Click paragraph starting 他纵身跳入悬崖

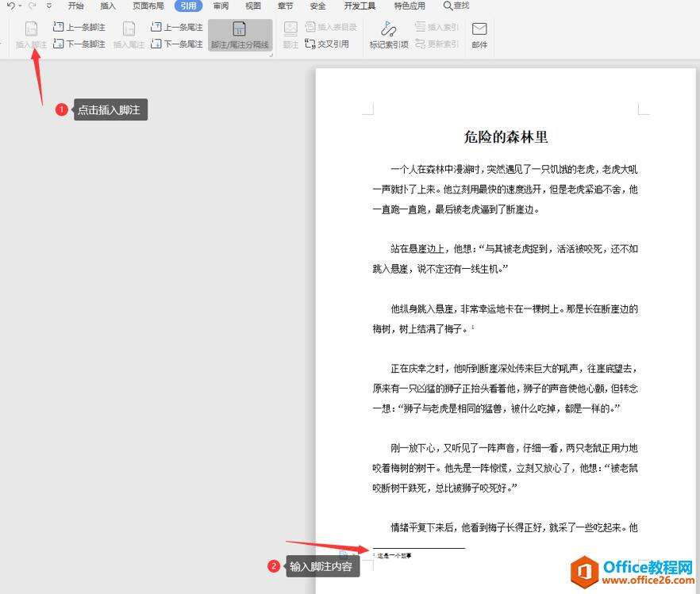click(x=505, y=318)
